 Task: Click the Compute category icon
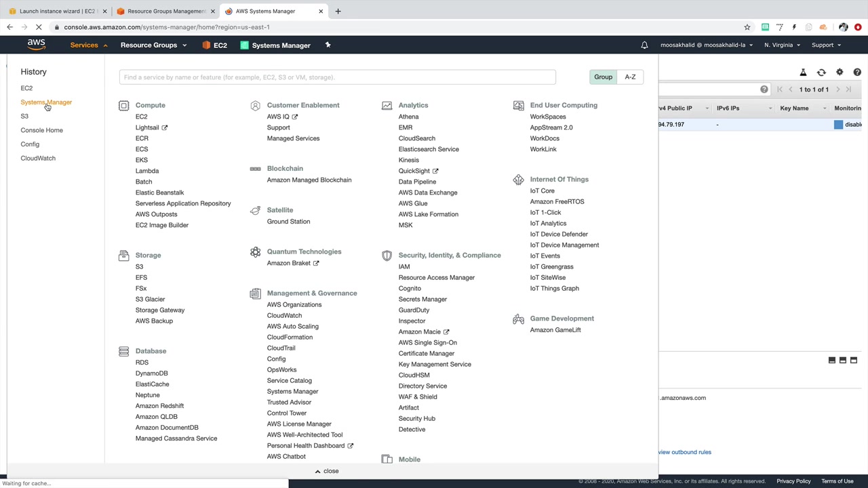(123, 106)
